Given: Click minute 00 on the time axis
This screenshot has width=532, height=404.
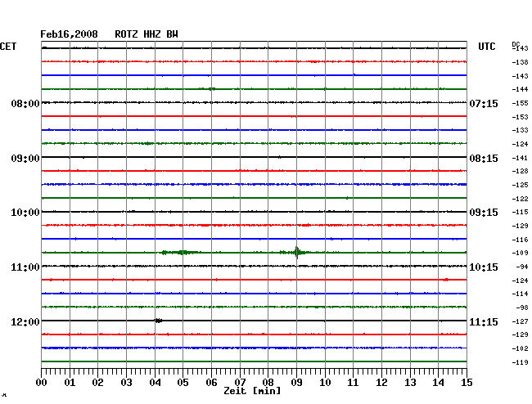Looking at the screenshot, I should (x=42, y=382).
